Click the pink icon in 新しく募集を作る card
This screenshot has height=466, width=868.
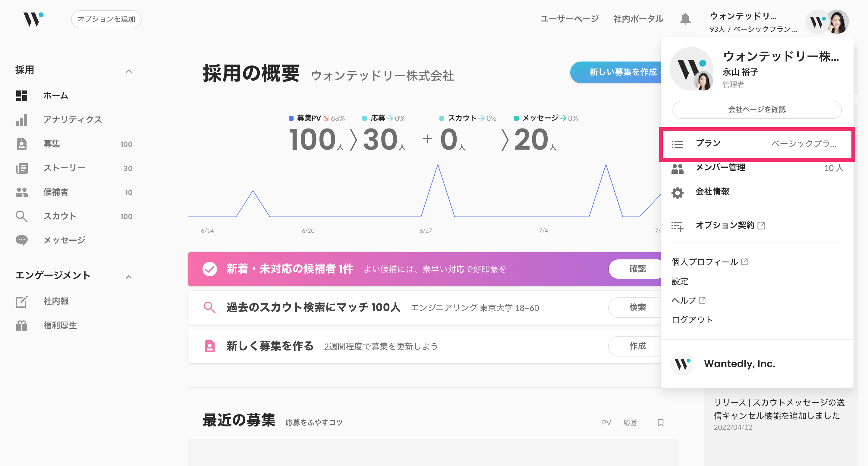pos(209,346)
